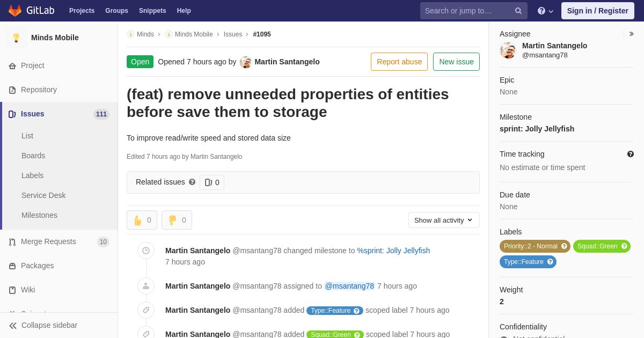Click the Issues breadcrumb link
Screen dimensions: 644x338
tap(233, 34)
